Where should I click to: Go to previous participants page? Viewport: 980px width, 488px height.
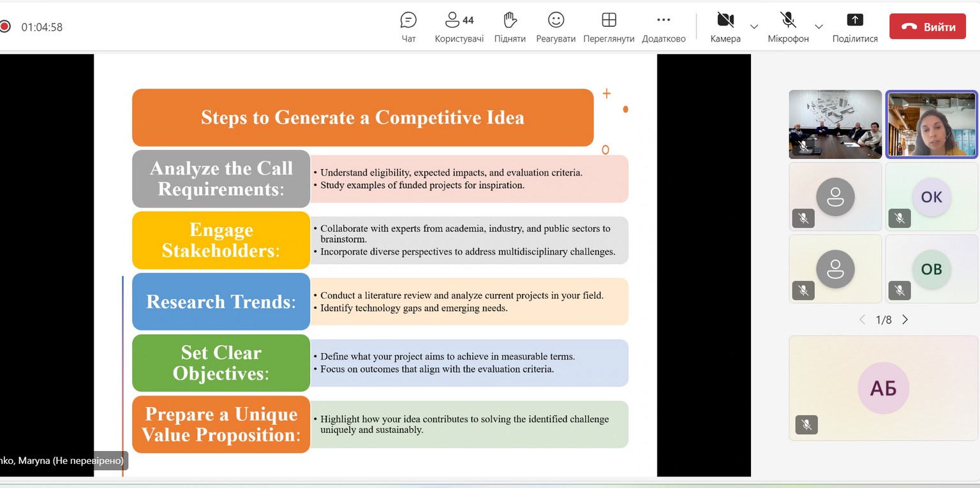tap(862, 320)
